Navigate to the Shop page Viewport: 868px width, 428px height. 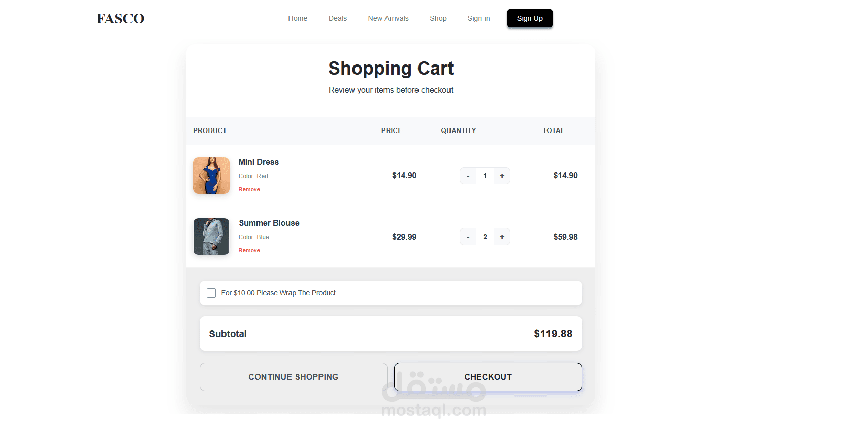[438, 19]
